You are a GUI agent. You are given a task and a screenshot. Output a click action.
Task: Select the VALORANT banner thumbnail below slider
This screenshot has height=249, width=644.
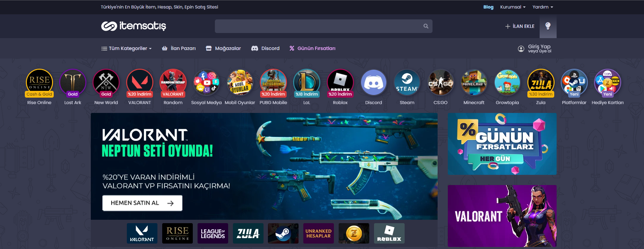pyautogui.click(x=142, y=233)
